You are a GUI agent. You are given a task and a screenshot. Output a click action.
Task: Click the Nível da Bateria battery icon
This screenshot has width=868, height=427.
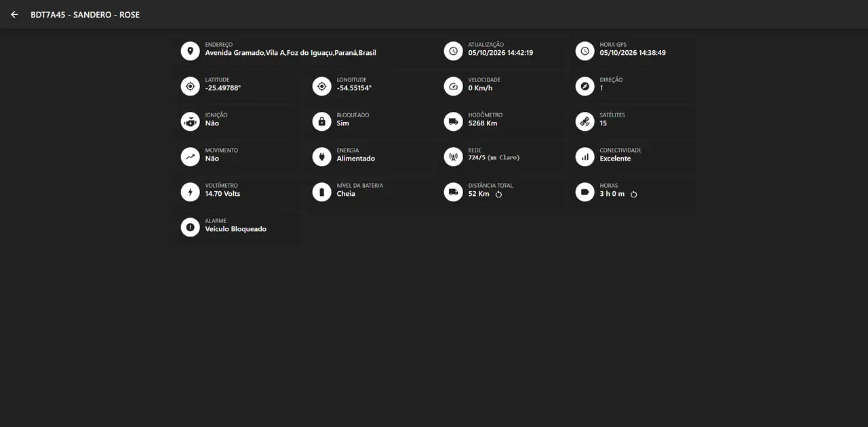321,192
